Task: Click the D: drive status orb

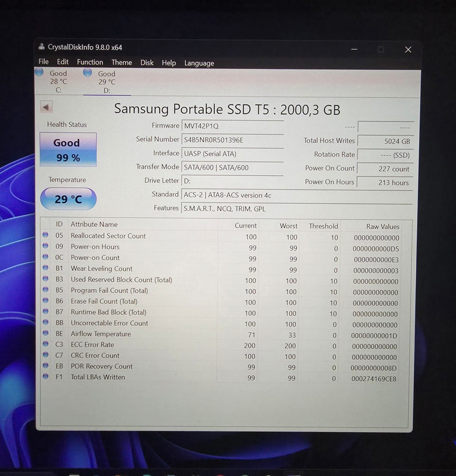Action: pyautogui.click(x=87, y=73)
